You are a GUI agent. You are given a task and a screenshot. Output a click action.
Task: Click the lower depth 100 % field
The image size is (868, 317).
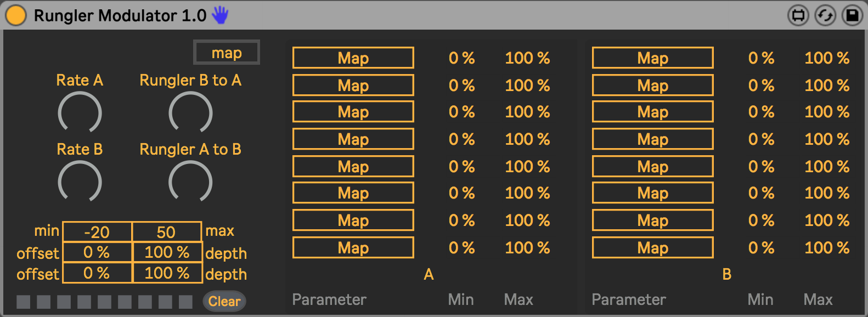(166, 273)
